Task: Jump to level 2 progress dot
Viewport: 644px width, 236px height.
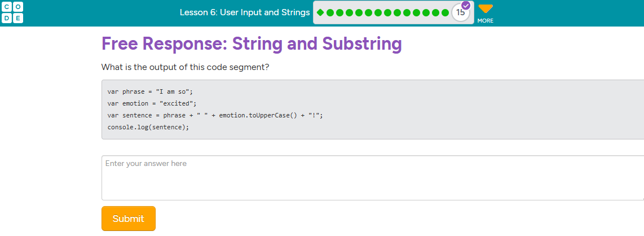Action: 330,12
